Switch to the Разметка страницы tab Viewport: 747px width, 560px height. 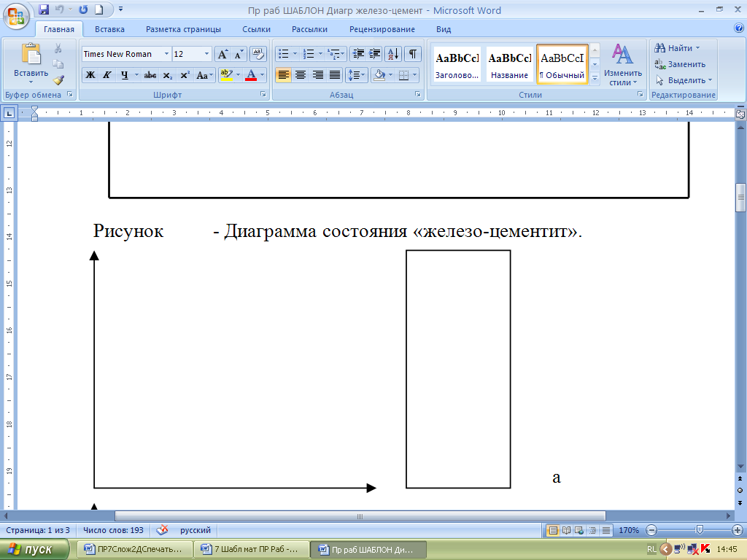click(x=183, y=29)
